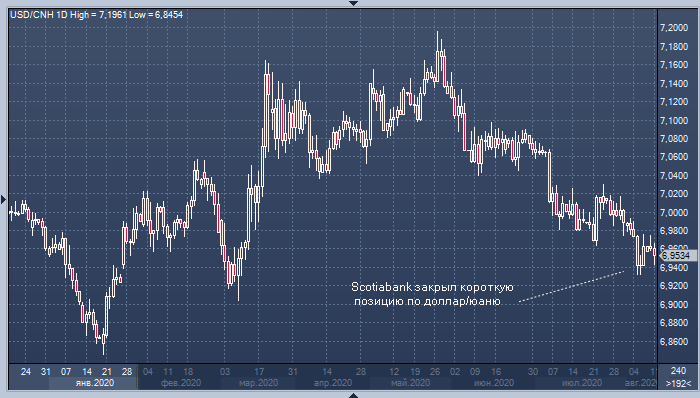Select the июн.2020 month on time axis
Viewport: 700px width, 398px height.
(494, 383)
